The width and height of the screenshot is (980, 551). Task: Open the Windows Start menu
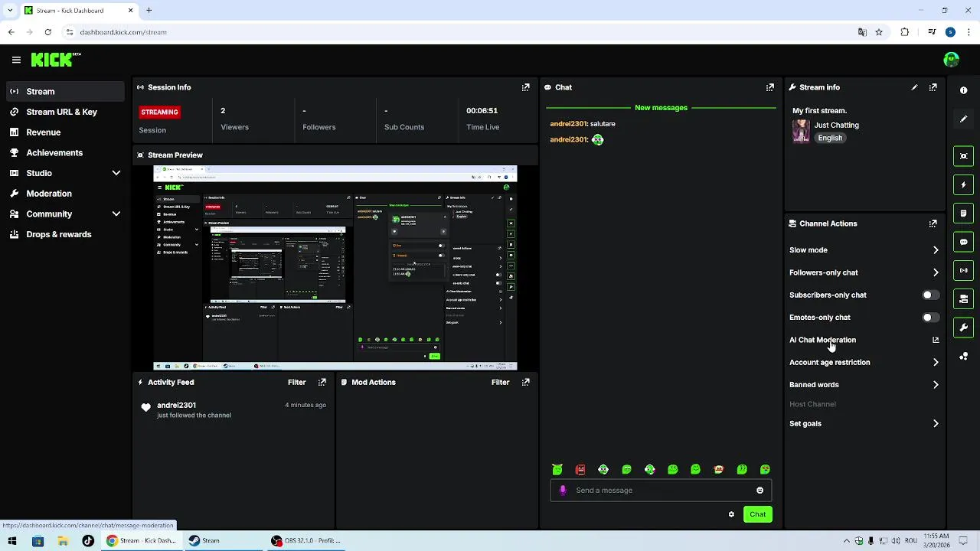[12, 540]
